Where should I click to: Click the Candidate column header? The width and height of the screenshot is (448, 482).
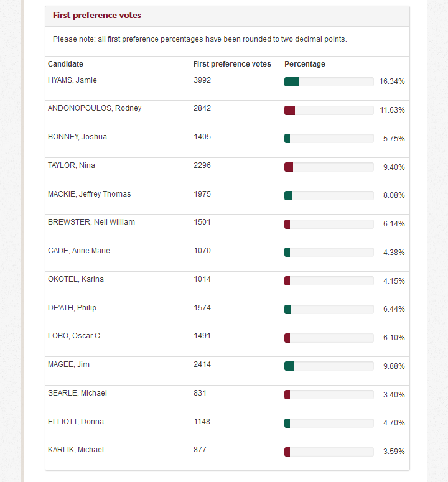point(65,64)
